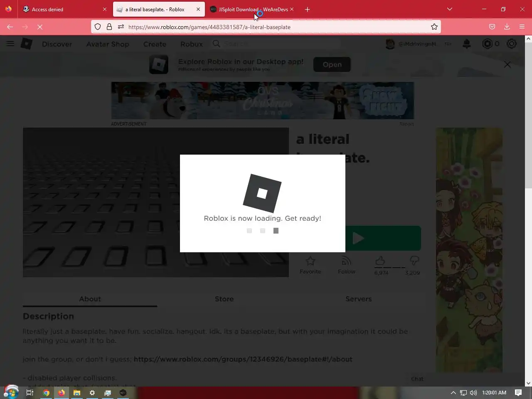Open the Robux page link
The image size is (532, 399).
pyautogui.click(x=192, y=44)
